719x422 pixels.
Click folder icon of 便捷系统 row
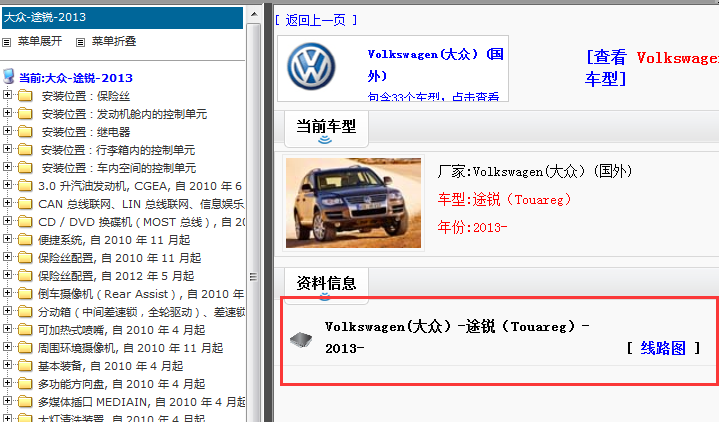25,240
